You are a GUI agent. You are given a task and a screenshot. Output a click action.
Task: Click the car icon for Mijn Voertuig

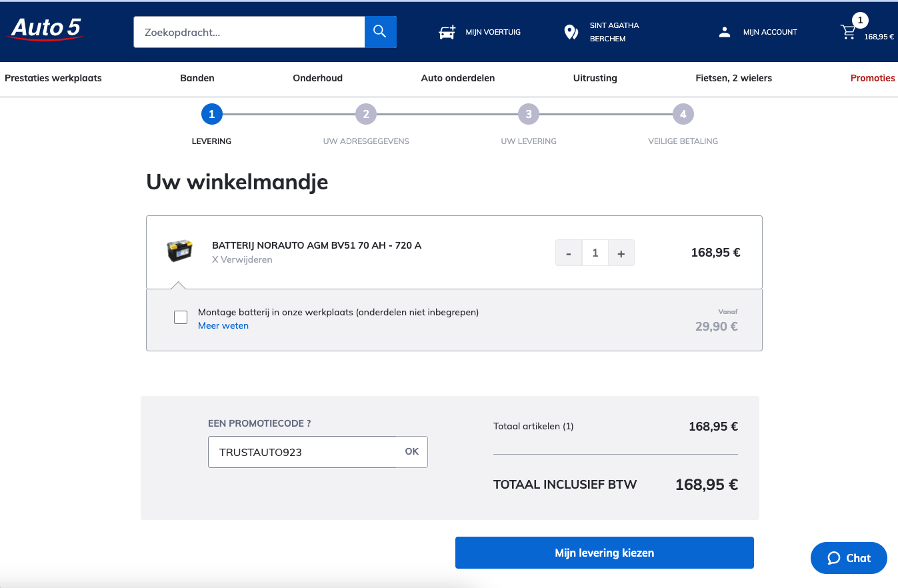click(447, 32)
